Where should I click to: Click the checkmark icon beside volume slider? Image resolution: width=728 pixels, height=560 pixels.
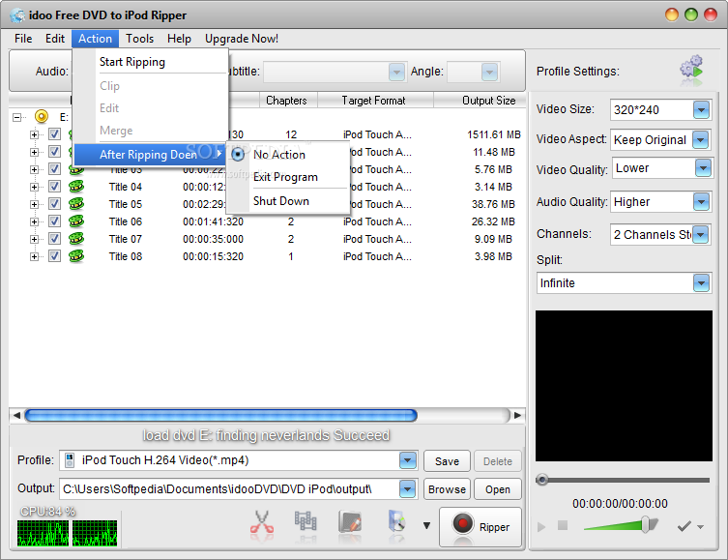684,526
